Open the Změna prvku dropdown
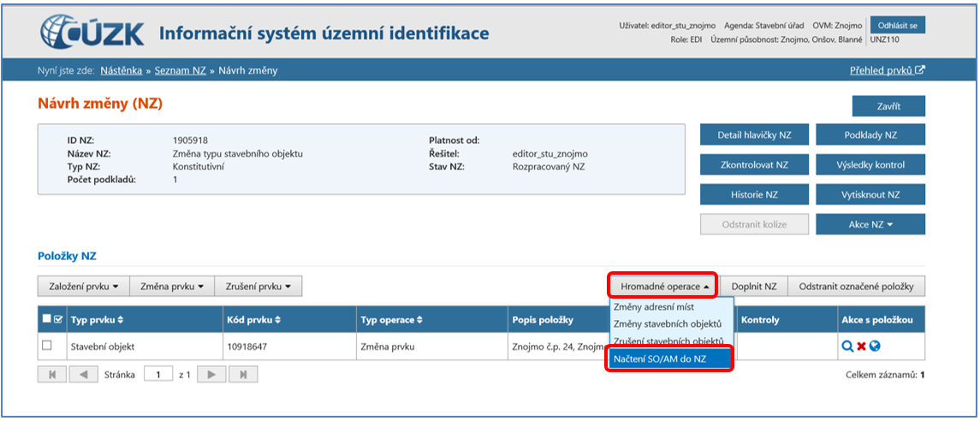 [x=171, y=286]
